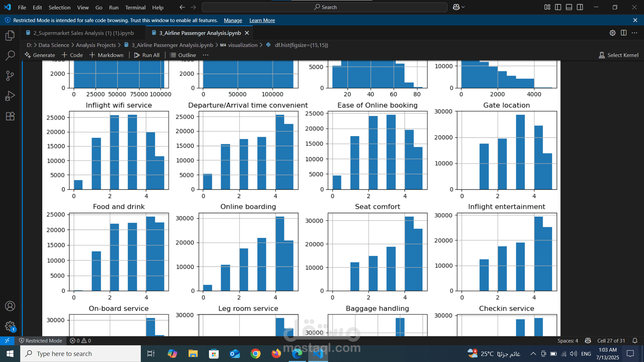Expand the Copilot dropdown arrow

point(463,7)
